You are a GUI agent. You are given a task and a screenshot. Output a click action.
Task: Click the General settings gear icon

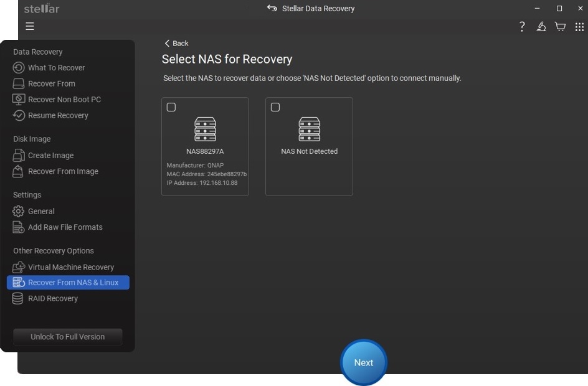tap(18, 211)
